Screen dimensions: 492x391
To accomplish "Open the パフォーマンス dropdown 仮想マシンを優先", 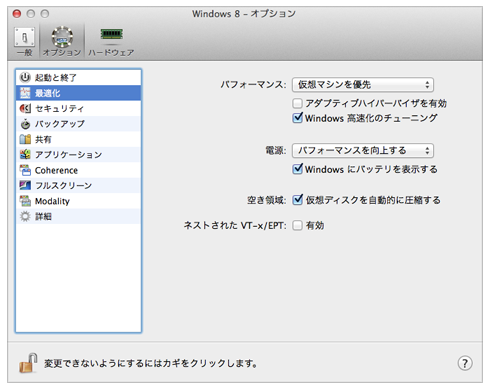I will [x=363, y=85].
